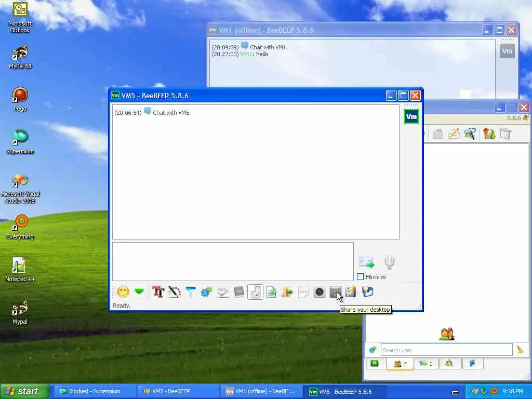Click the blue funnel filter icon
The image size is (532, 399).
tap(190, 292)
